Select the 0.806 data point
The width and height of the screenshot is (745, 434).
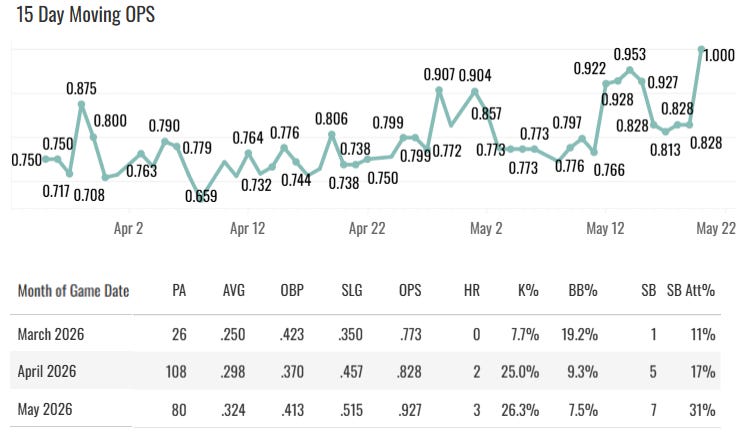tap(332, 135)
